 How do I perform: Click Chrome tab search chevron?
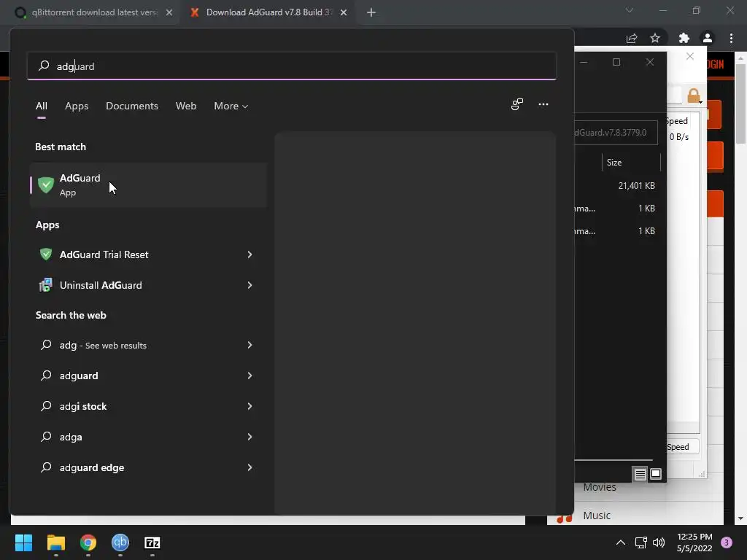pos(630,10)
